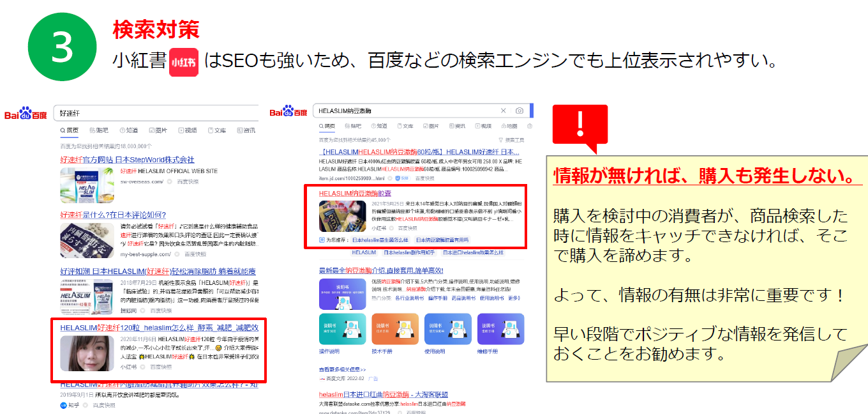868x414 pixels.
Task: Clear the HELASLIM纳豆激酶 search box with the X icon
Action: tap(503, 111)
